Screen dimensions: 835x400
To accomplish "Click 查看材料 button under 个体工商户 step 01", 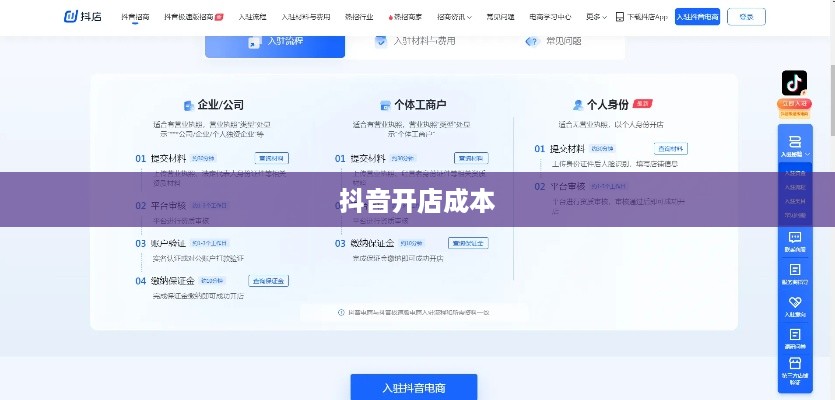I will pyautogui.click(x=471, y=158).
